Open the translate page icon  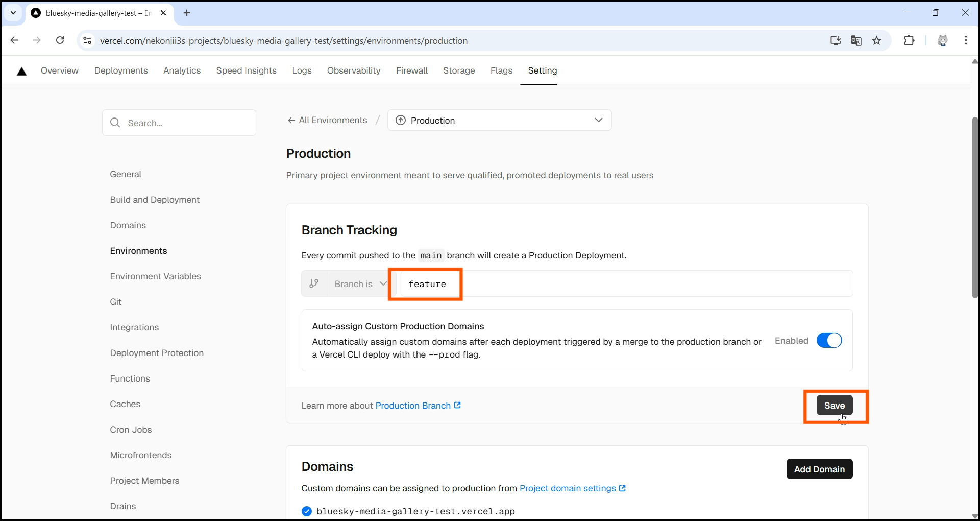click(856, 40)
